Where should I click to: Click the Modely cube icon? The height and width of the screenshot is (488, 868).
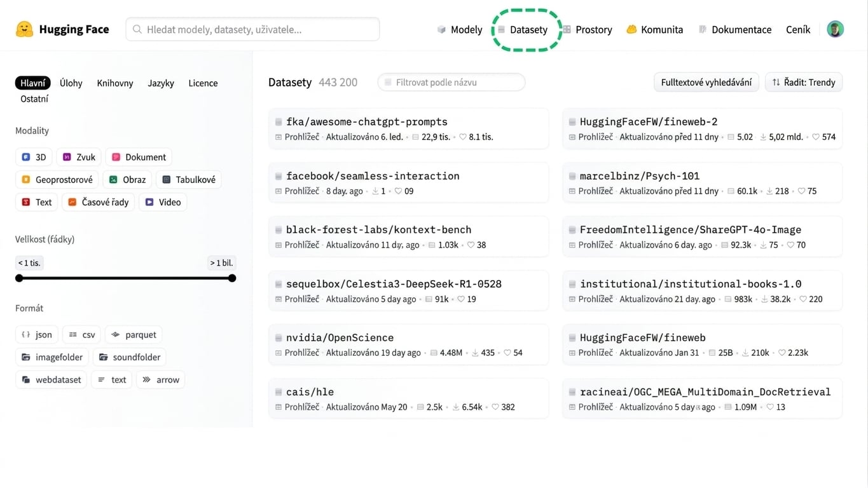[x=441, y=29]
